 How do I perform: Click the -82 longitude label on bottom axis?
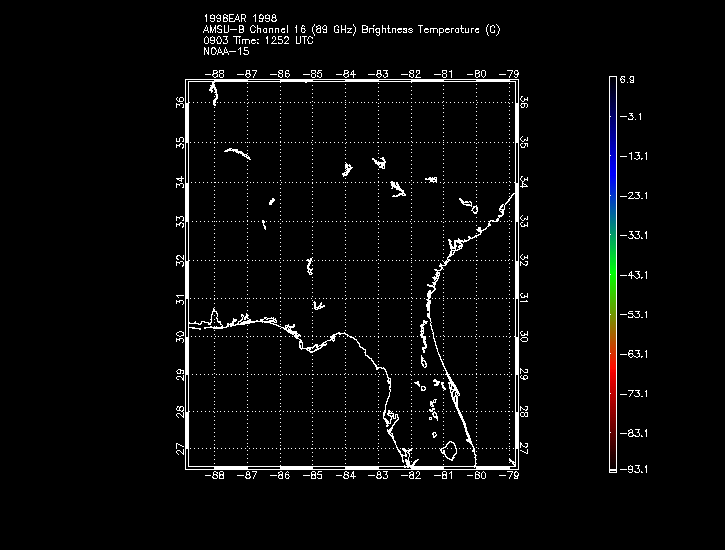coord(412,477)
